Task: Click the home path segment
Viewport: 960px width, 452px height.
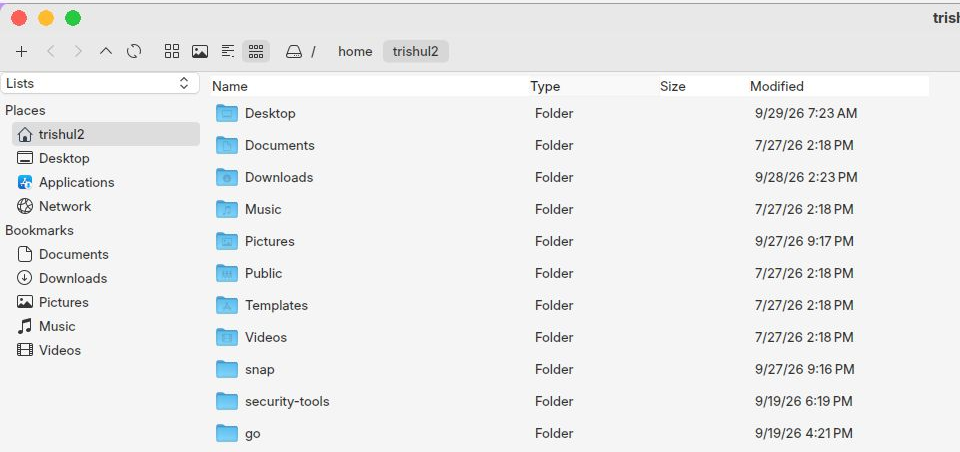Action: click(x=355, y=51)
